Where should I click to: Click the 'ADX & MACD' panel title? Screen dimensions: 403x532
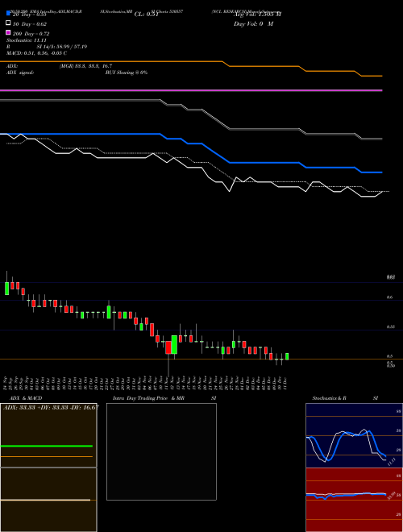point(26,398)
